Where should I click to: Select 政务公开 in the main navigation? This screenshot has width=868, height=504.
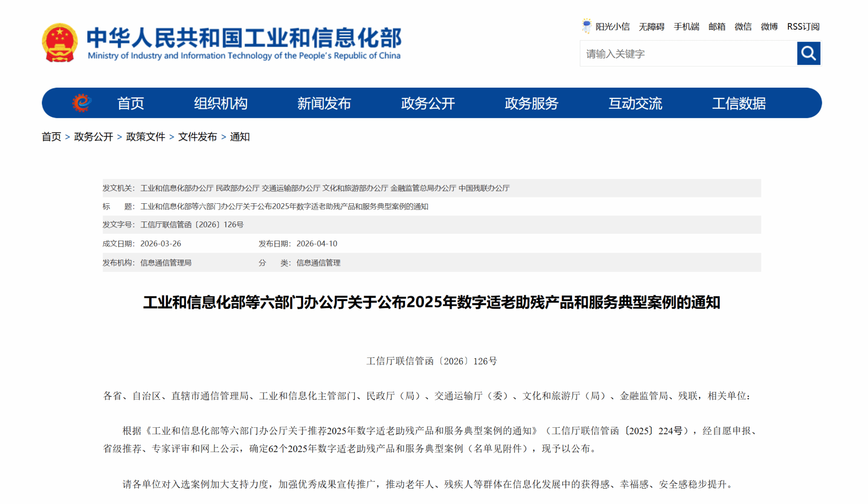428,103
